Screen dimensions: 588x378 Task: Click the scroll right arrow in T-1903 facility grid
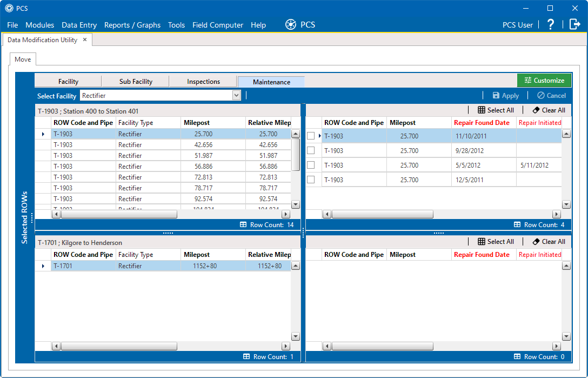pos(286,214)
